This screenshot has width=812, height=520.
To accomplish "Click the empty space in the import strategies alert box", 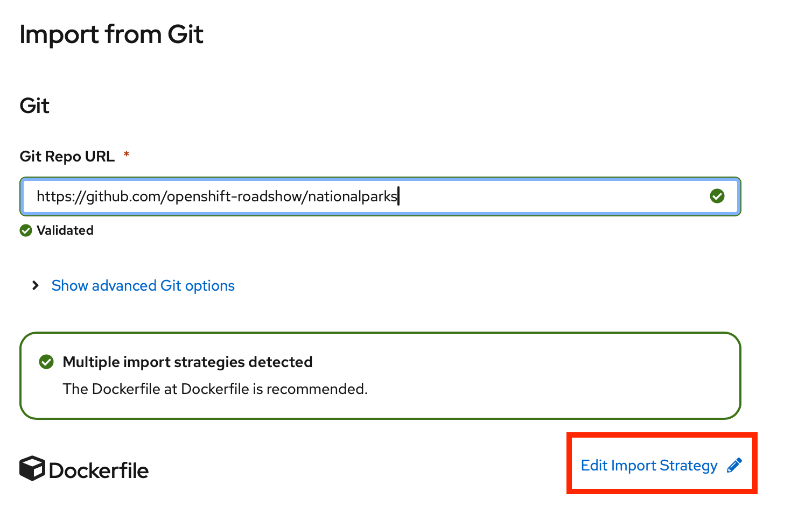I will point(538,376).
